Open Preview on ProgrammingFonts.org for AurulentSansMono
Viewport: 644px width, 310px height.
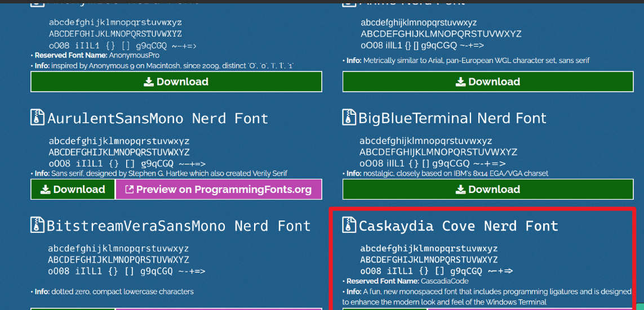point(219,190)
